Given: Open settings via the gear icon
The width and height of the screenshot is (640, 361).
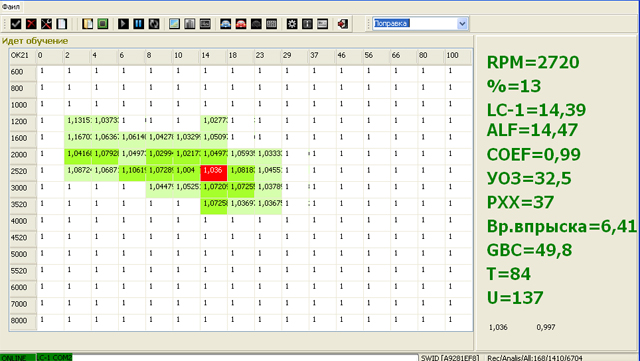Looking at the screenshot, I should point(292,24).
